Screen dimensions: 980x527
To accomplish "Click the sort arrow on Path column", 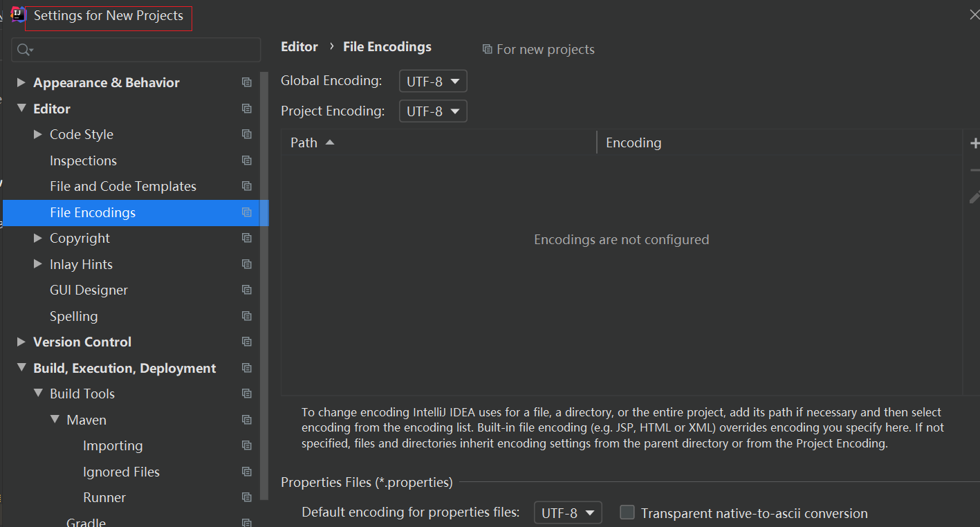I will (x=330, y=142).
